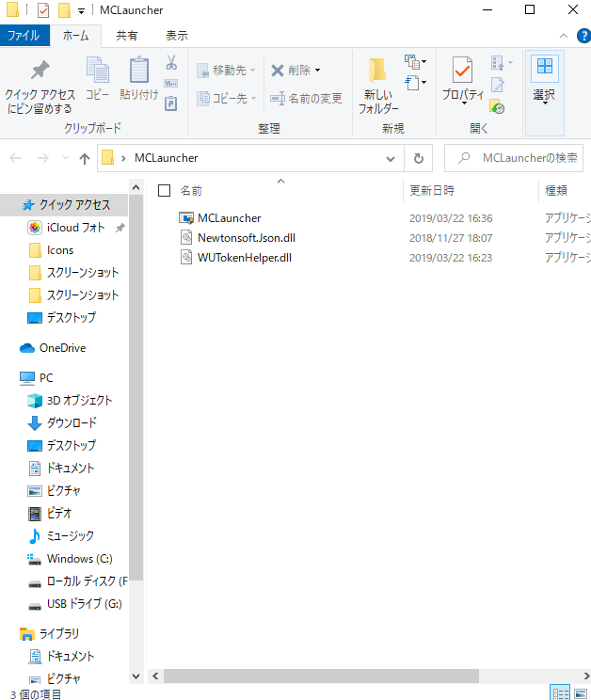Open the address bar history dropdown chevron
This screenshot has width=591, height=700.
(x=391, y=158)
